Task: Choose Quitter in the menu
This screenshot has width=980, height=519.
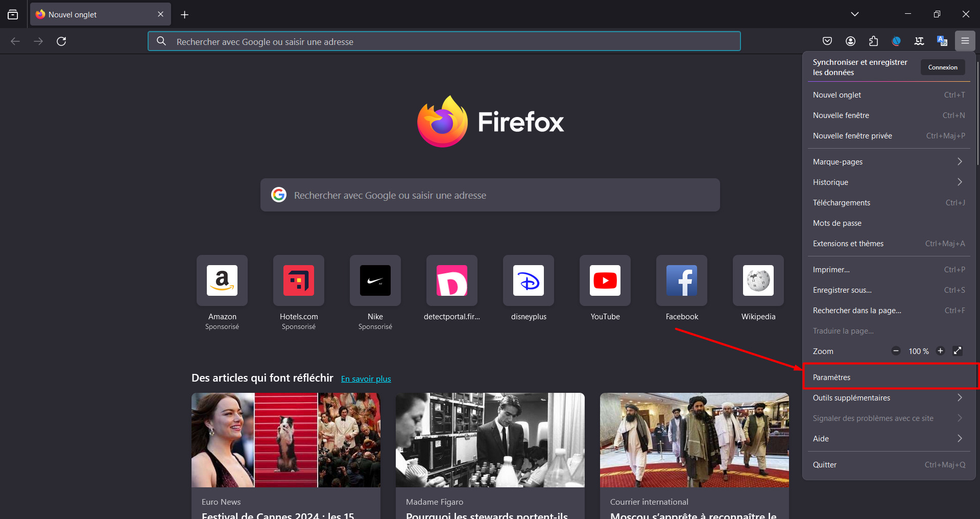Action: pyautogui.click(x=889, y=465)
